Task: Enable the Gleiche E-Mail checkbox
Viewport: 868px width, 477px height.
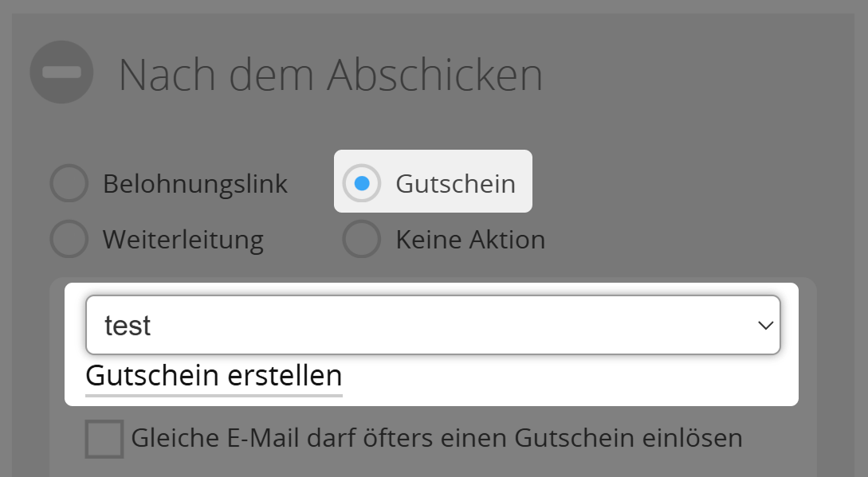Action: point(104,439)
